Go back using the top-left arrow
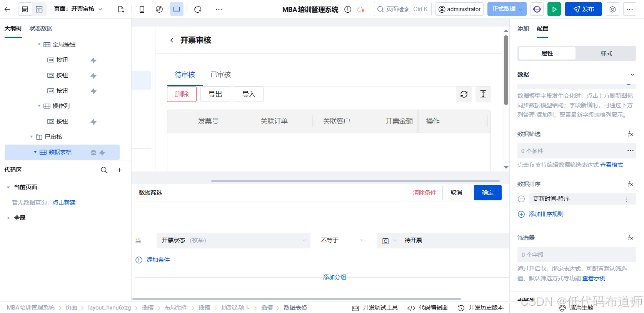The image size is (644, 313). [x=7, y=9]
